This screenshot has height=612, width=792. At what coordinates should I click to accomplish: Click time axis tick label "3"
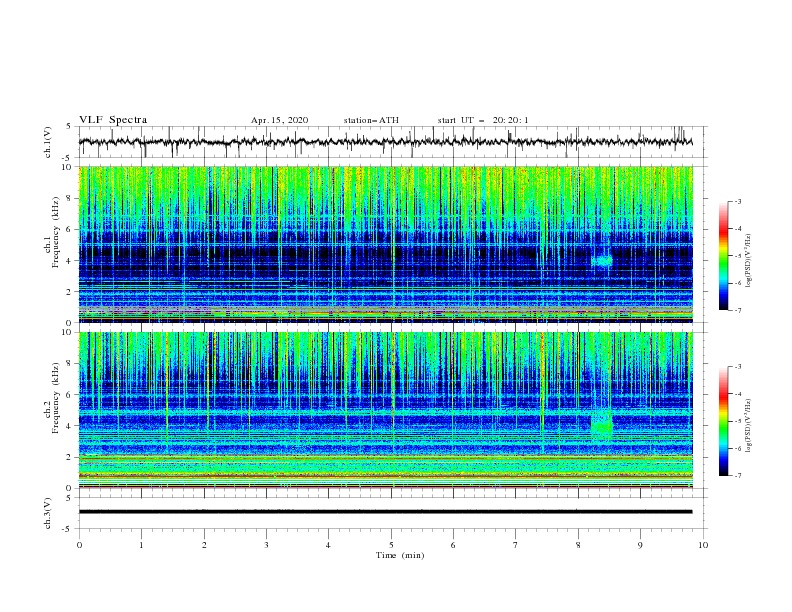pos(266,545)
